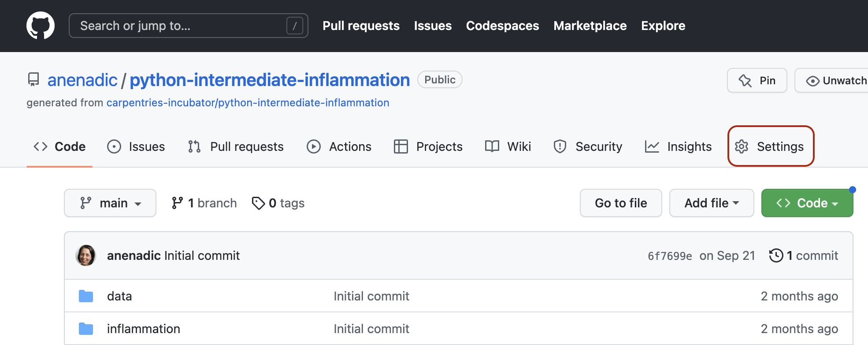The image size is (868, 345).
Task: Click the Projects tab table icon
Action: (401, 146)
